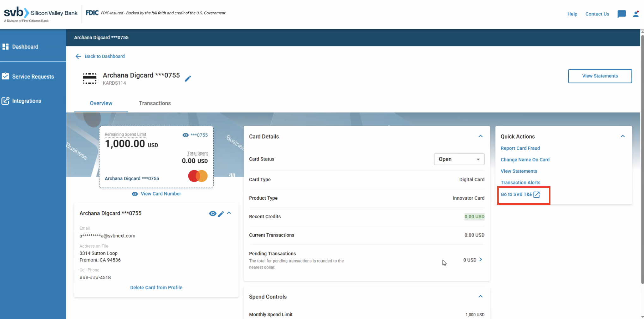Click the external link icon beside Go to SVB T&E

pyautogui.click(x=537, y=195)
